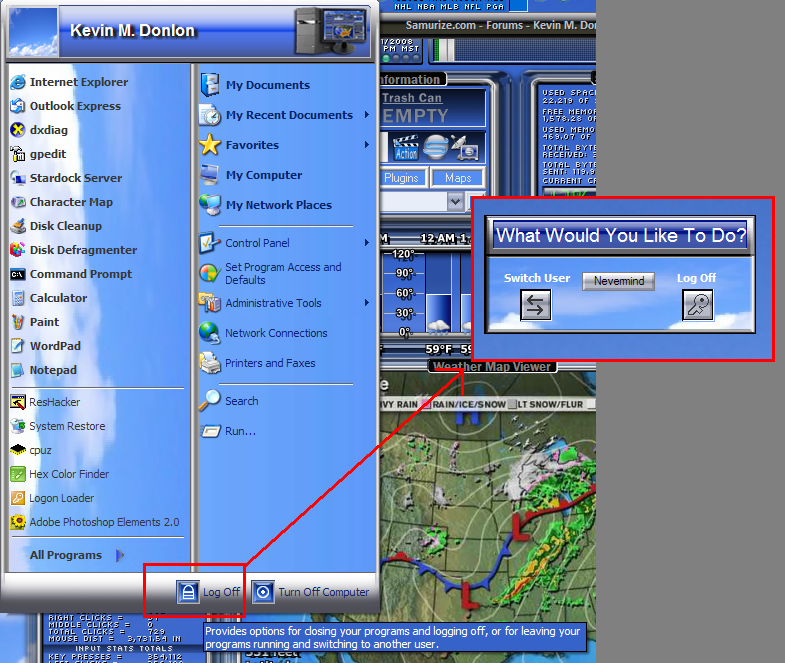785x663 pixels.
Task: Open WordPad
Action: pyautogui.click(x=46, y=346)
